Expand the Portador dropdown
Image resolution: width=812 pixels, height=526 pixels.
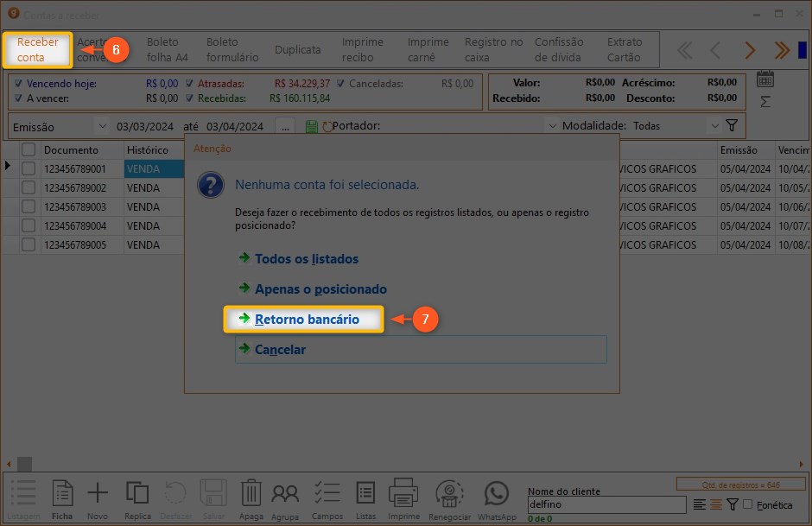click(x=551, y=126)
